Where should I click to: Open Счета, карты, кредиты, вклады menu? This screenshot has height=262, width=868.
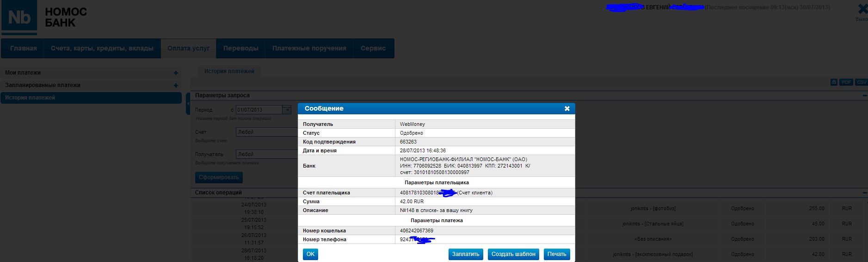coord(102,48)
